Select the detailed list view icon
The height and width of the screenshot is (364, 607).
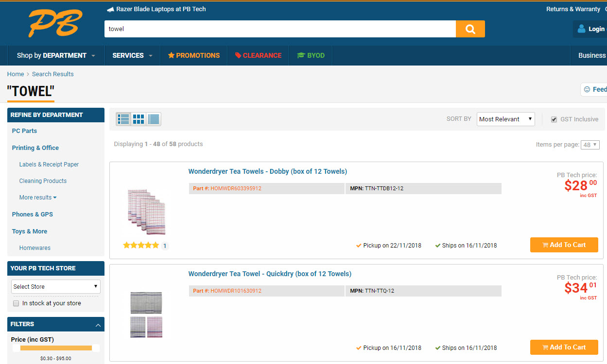click(x=123, y=119)
